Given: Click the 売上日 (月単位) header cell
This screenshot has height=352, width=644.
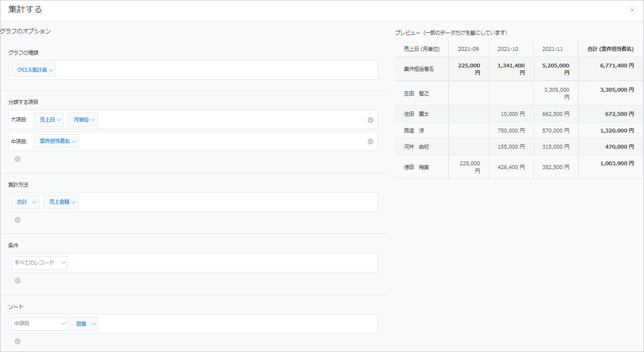Looking at the screenshot, I should [422, 49].
